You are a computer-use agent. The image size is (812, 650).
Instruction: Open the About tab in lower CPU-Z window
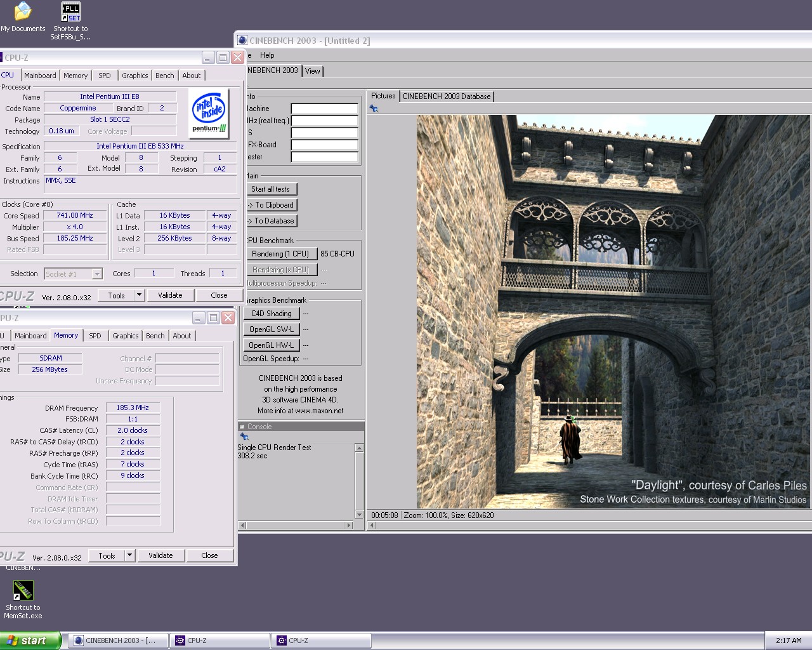pyautogui.click(x=182, y=336)
